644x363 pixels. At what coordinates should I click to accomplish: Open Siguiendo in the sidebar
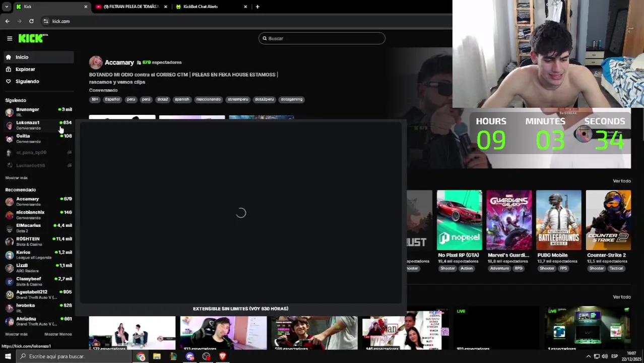(x=38, y=81)
